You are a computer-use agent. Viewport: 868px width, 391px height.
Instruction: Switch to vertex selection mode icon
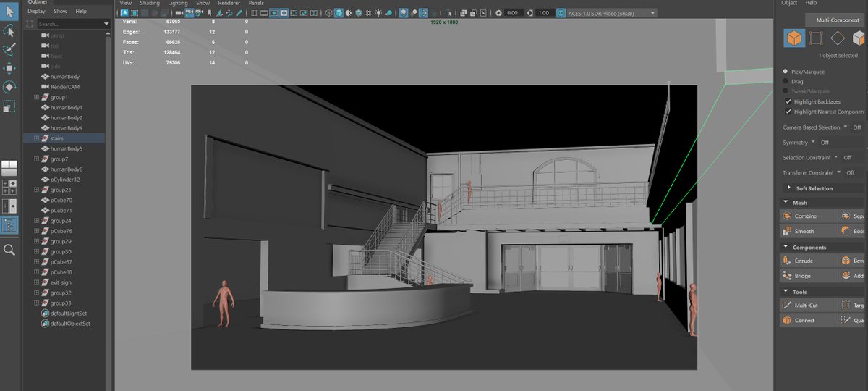click(x=816, y=38)
